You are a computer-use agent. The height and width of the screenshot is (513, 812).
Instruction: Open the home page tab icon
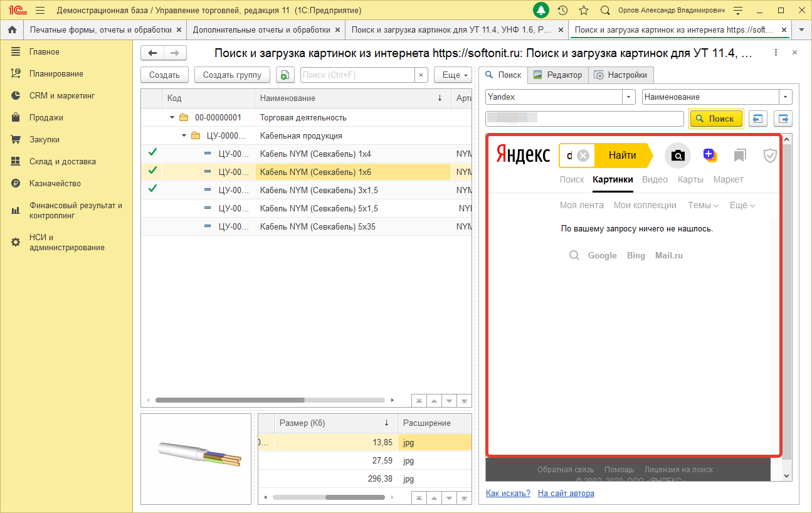tap(11, 29)
